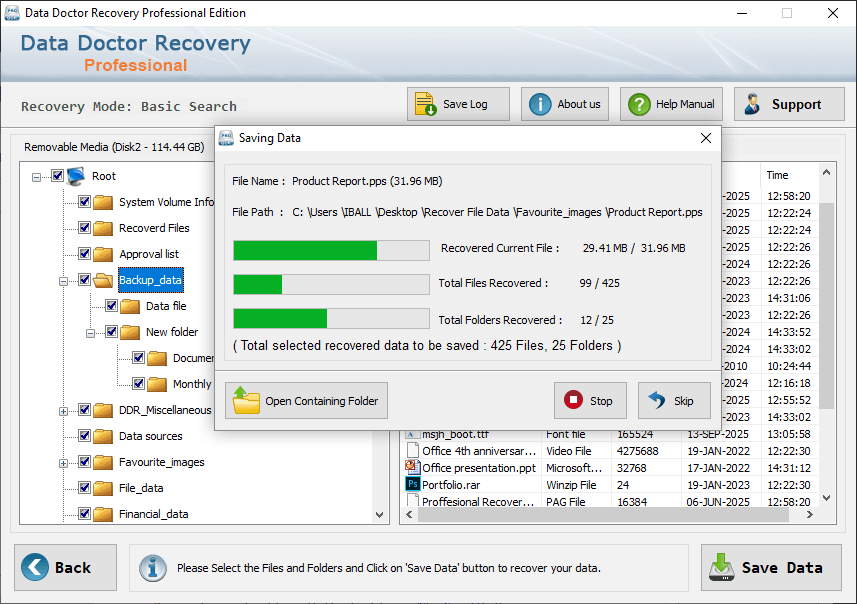Click the red Stop icon
Viewport: 857px width, 604px height.
573,400
